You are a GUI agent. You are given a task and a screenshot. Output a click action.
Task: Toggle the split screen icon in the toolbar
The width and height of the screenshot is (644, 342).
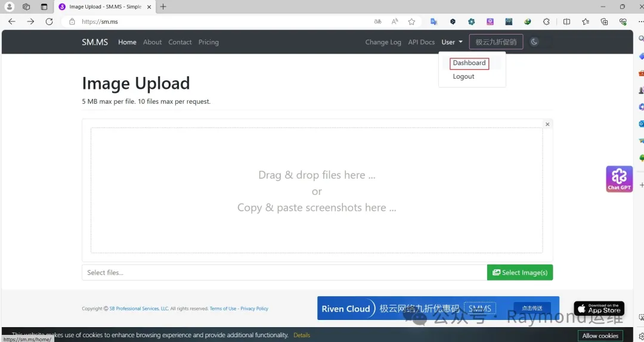[x=567, y=22]
